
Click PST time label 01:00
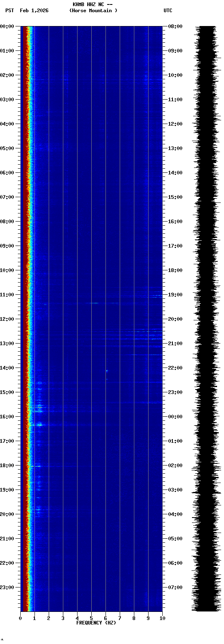click(7, 51)
